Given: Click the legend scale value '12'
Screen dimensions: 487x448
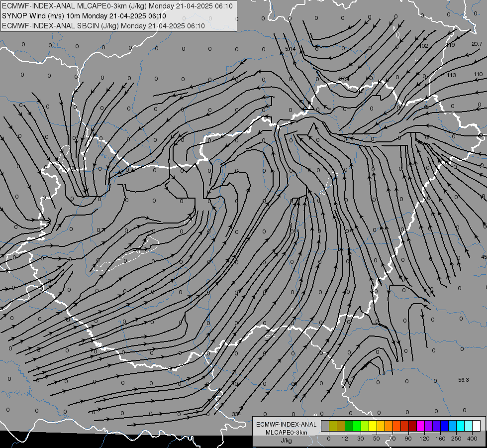Looking at the screenshot, I should pos(345,439).
